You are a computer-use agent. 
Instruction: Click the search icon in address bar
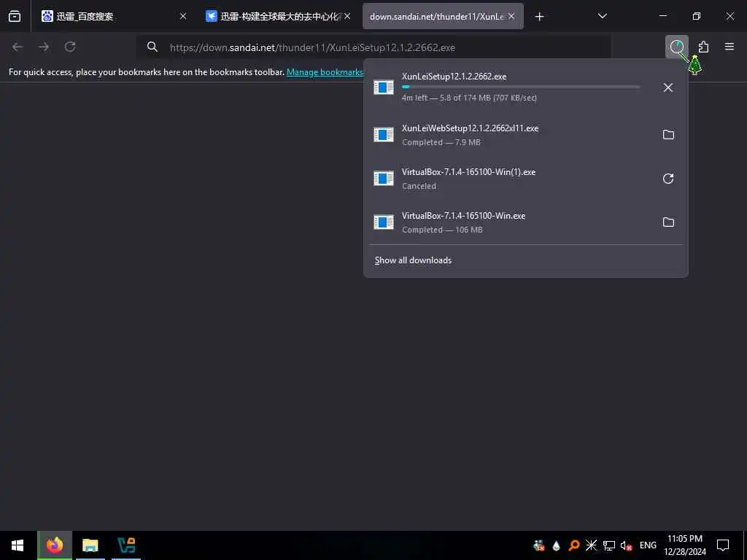click(x=152, y=47)
